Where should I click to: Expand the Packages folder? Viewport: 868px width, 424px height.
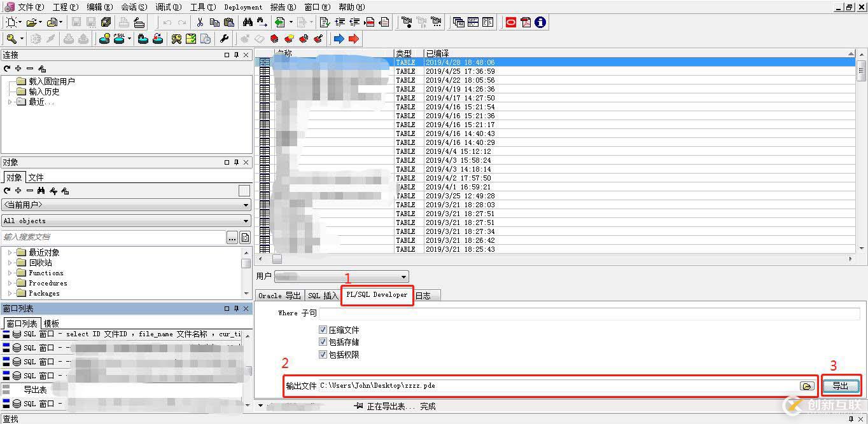(10, 293)
